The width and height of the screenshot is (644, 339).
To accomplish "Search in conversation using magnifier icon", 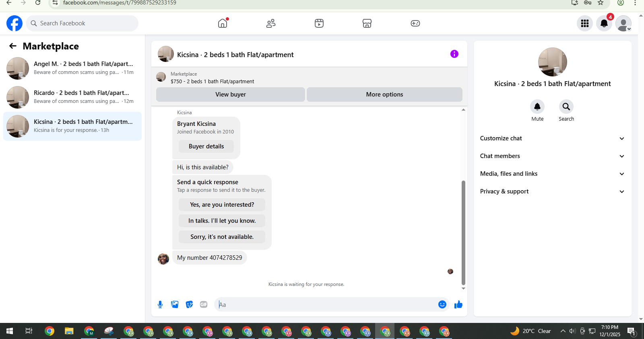I will pos(566,107).
